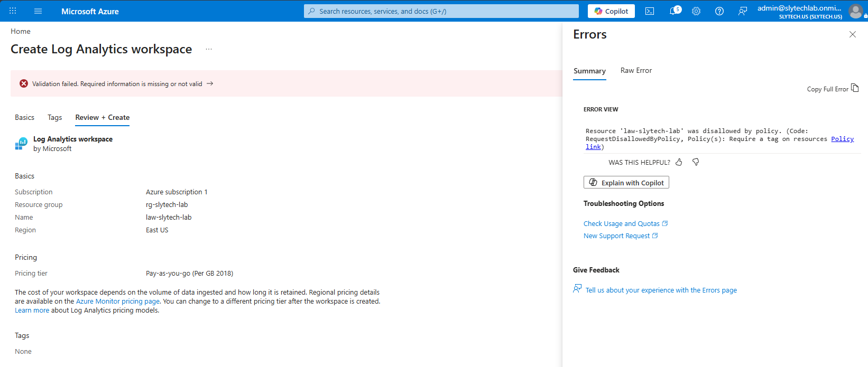Click in the search resources box
Viewport: 868px width, 367px height.
(441, 11)
